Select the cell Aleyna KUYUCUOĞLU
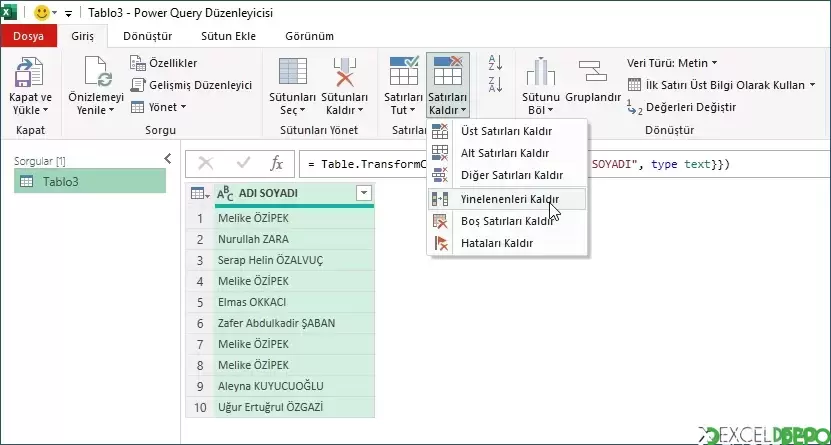The width and height of the screenshot is (831, 445). (x=294, y=387)
